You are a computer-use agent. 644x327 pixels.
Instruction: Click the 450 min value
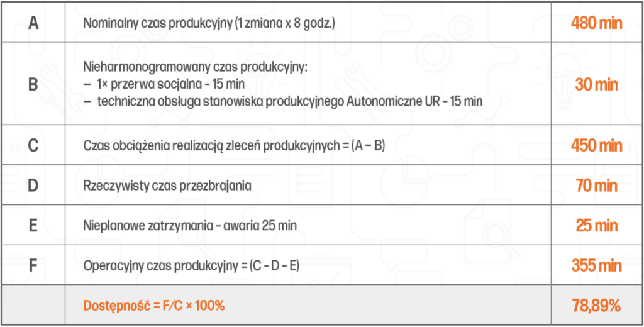tap(596, 145)
